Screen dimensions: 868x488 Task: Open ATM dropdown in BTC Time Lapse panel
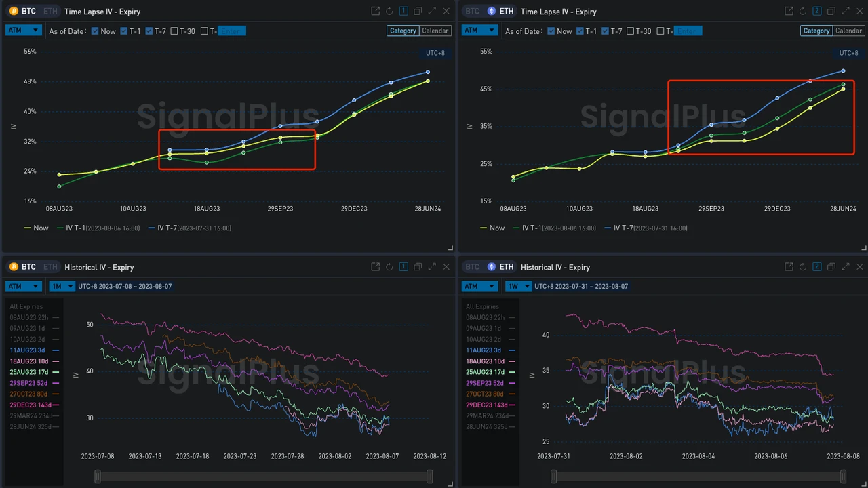(24, 30)
